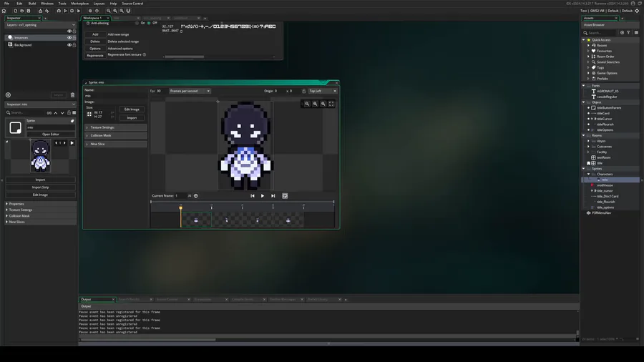This screenshot has width=644, height=362.
Task: Expand Texture Settings in Sprite editor
Action: [116, 127]
